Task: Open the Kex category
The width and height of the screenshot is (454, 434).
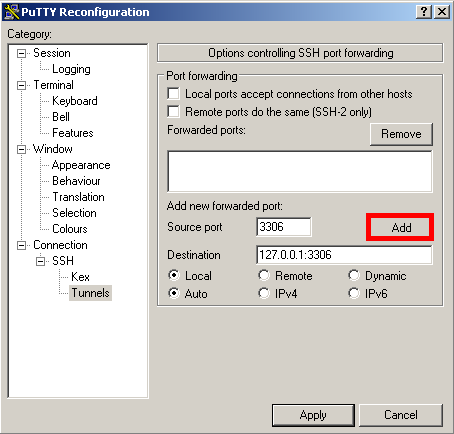Action: (x=80, y=277)
